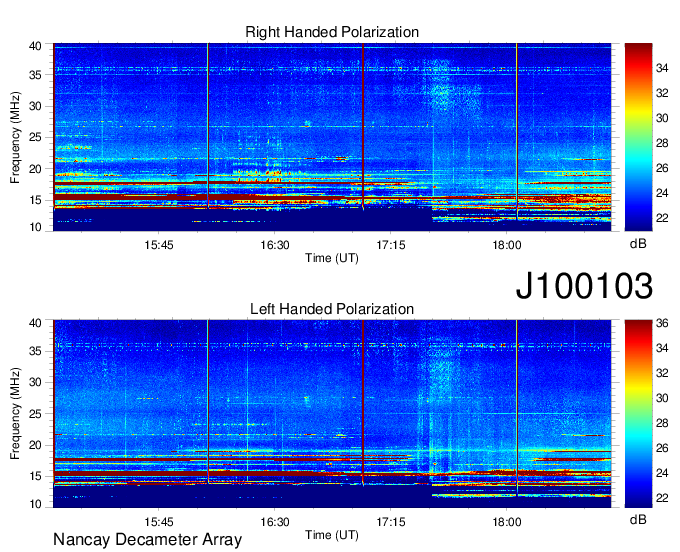Click the 10 MHz tick on the lower plot
Screen dimensions: 680x552
(35, 504)
